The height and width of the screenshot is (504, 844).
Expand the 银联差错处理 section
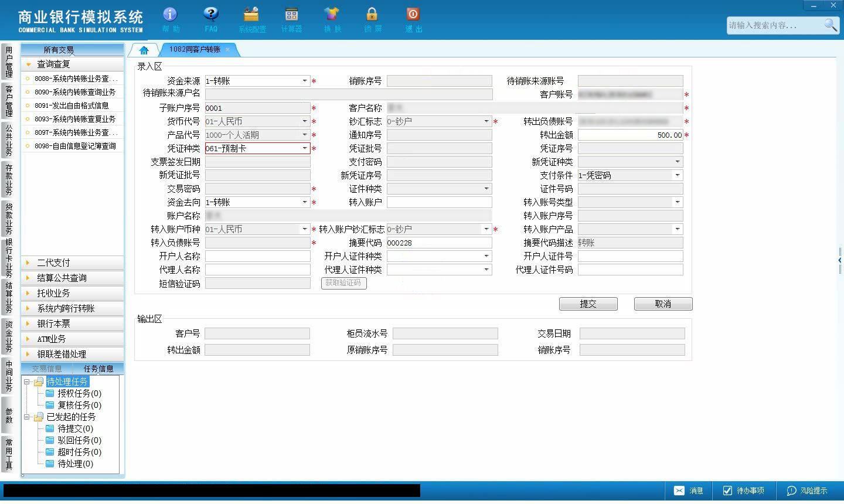click(x=73, y=354)
